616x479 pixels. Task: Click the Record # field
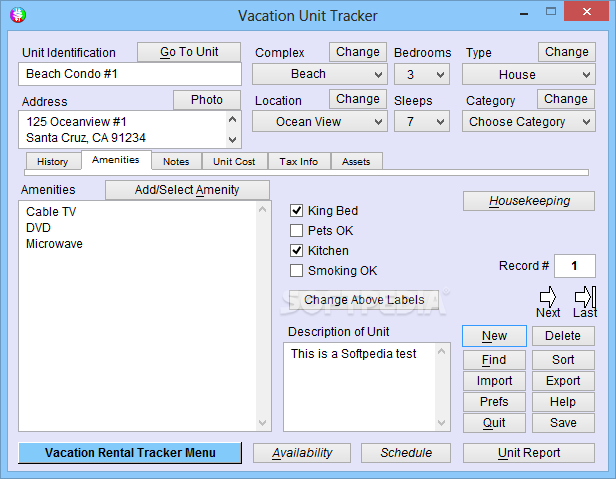click(x=575, y=266)
